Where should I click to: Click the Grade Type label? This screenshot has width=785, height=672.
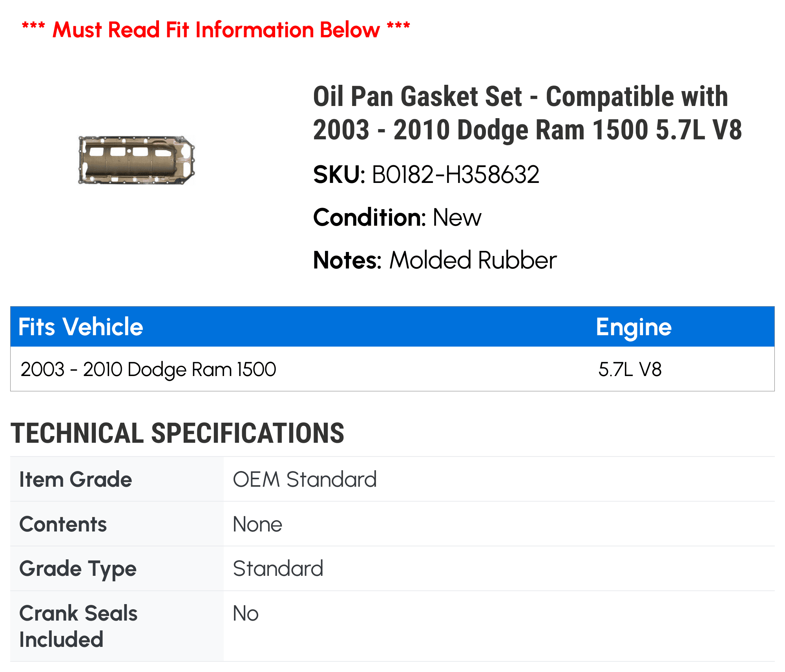pyautogui.click(x=78, y=569)
